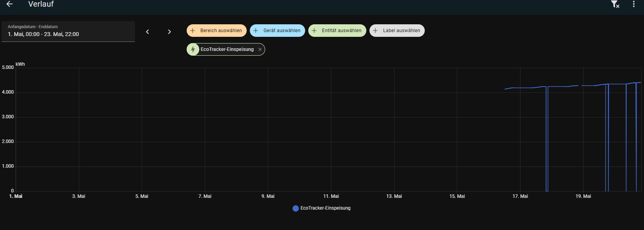Toggle EcoTracker-Einspeisung series in chart legend

pos(322,208)
